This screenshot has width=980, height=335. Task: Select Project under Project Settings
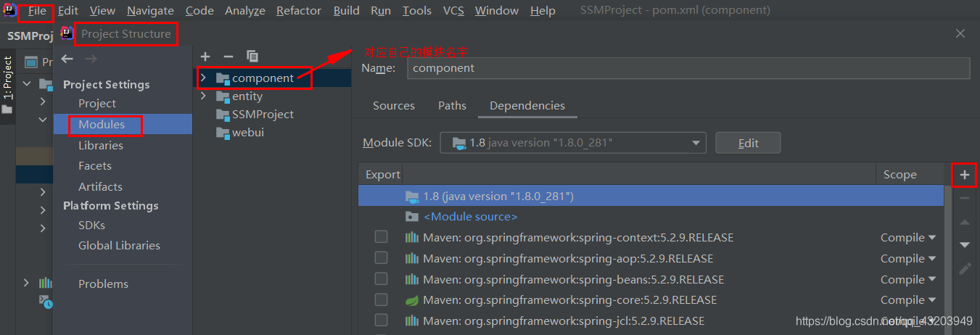[97, 104]
